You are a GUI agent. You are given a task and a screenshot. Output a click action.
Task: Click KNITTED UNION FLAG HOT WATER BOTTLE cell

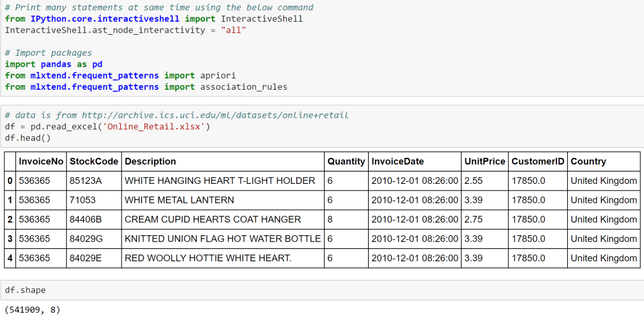pos(223,239)
